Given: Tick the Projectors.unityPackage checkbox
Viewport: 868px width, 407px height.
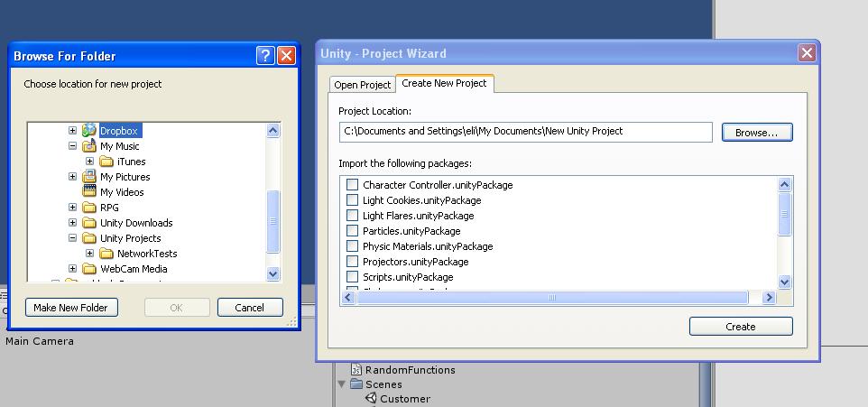Looking at the screenshot, I should coord(352,262).
